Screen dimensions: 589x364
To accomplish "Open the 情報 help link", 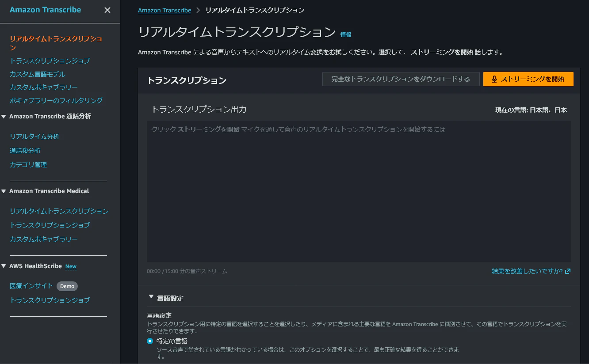I will click(x=346, y=34).
